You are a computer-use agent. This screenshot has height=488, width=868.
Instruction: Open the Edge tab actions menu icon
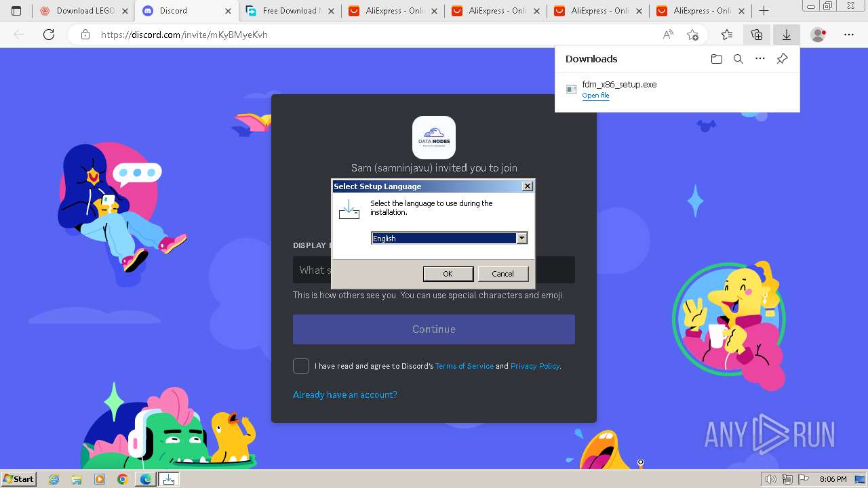point(16,11)
